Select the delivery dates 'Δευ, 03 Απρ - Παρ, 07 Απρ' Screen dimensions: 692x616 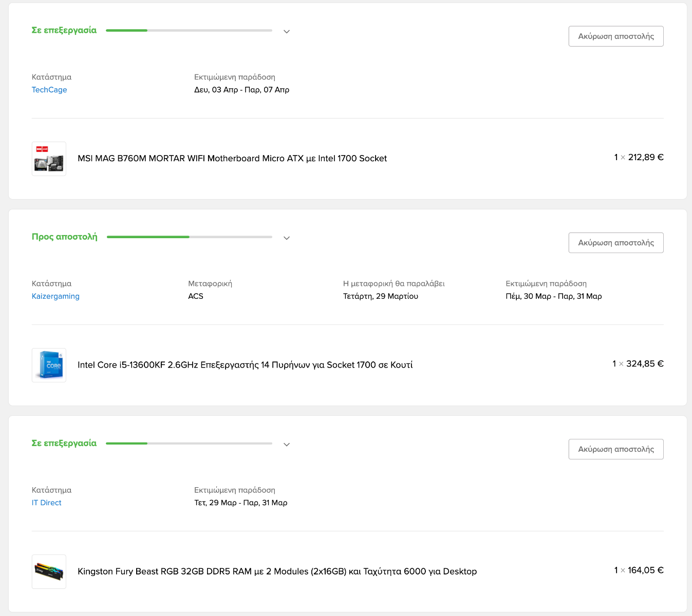tap(241, 90)
